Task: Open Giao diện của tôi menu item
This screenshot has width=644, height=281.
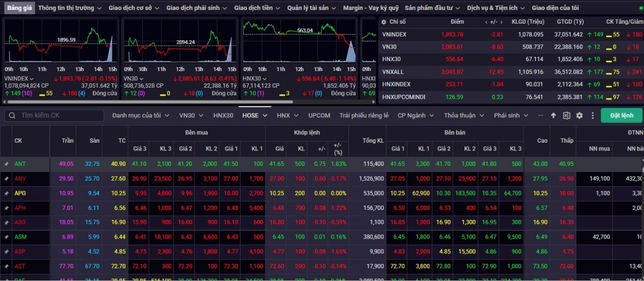Action: point(555,8)
